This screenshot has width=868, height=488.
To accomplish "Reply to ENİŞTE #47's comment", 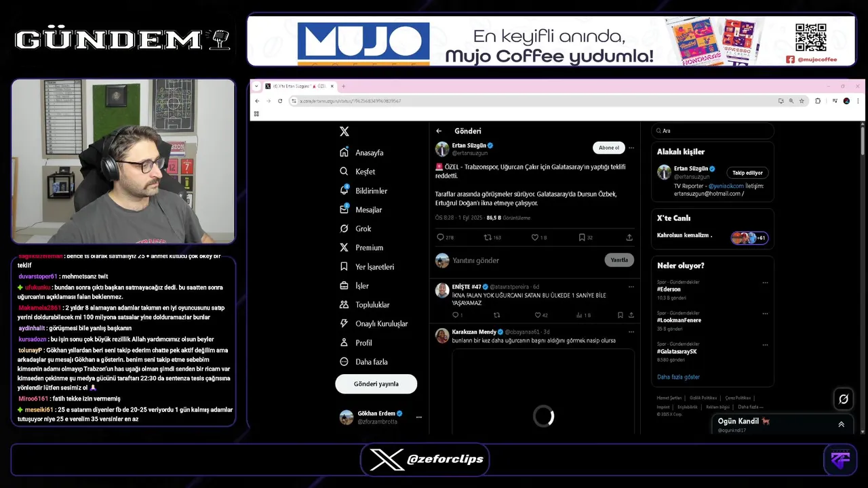I will coord(457,315).
